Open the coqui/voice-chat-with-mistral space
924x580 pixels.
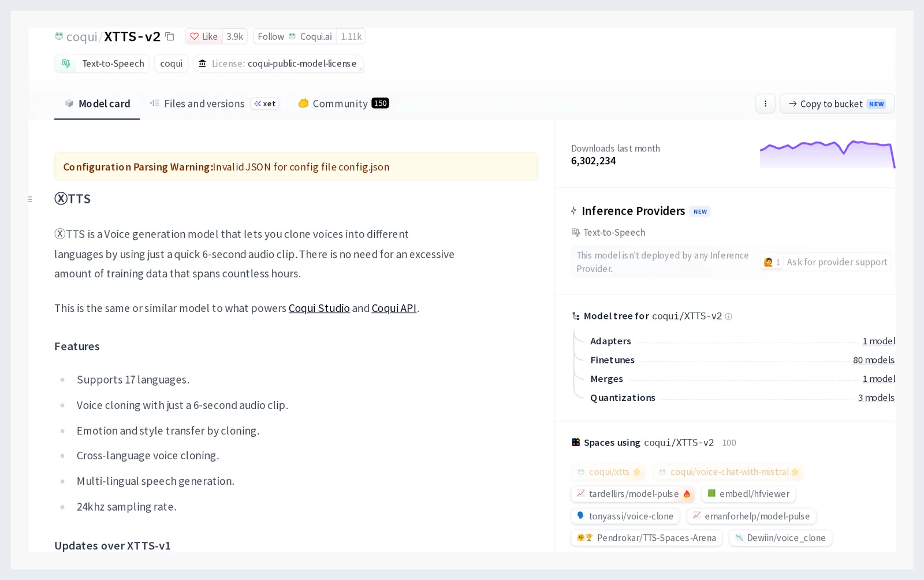[x=728, y=472]
